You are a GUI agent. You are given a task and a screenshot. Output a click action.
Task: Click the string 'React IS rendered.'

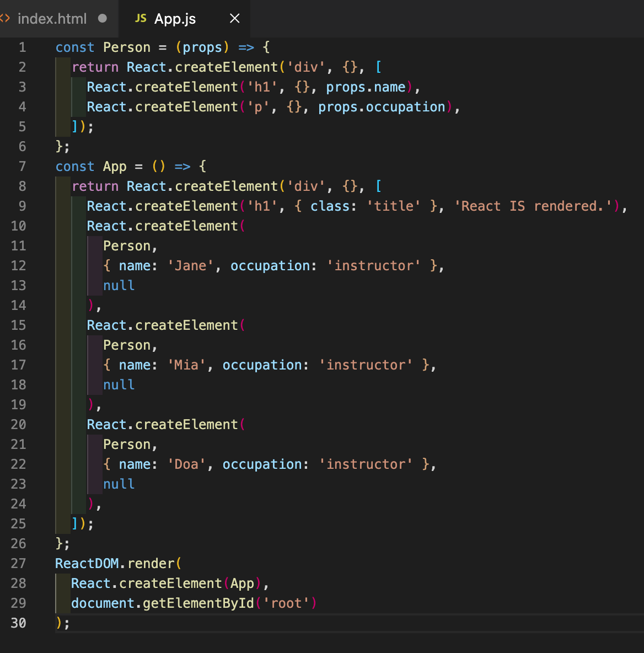(533, 206)
